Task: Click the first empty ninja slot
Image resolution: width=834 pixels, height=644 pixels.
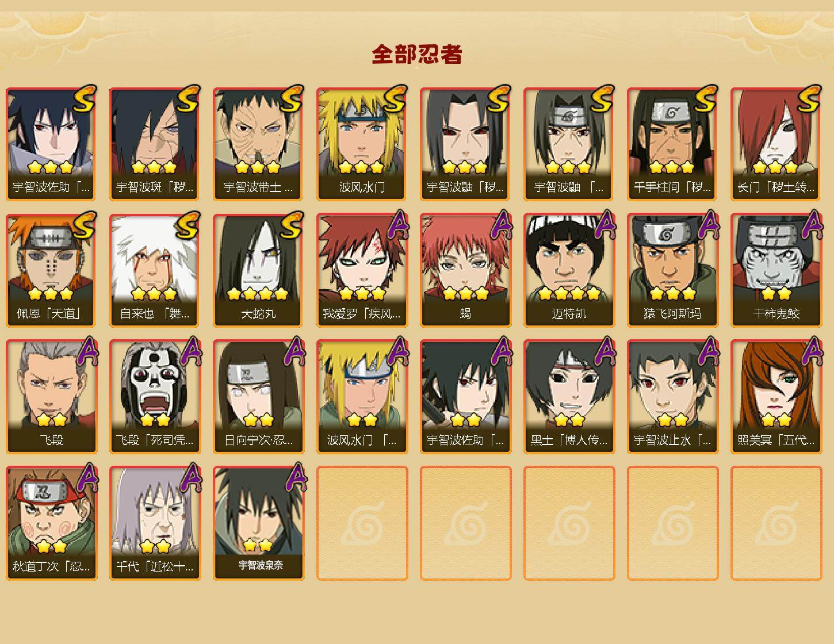Action: click(362, 523)
